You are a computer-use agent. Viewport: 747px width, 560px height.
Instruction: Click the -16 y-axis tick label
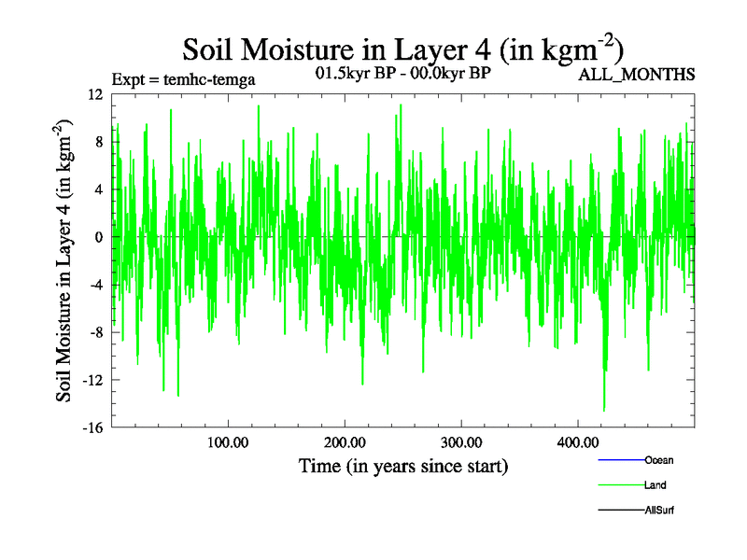pyautogui.click(x=92, y=427)
